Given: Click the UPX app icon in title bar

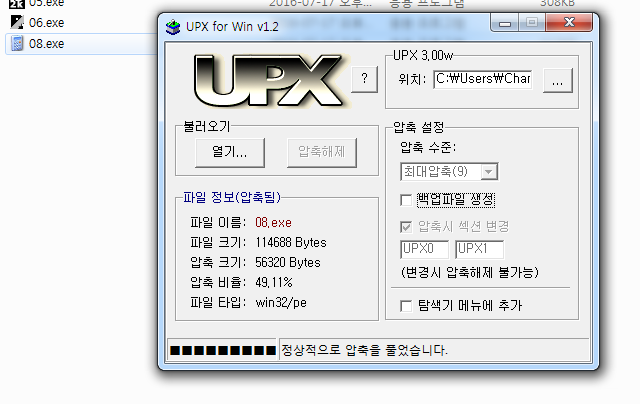Looking at the screenshot, I should [173, 27].
